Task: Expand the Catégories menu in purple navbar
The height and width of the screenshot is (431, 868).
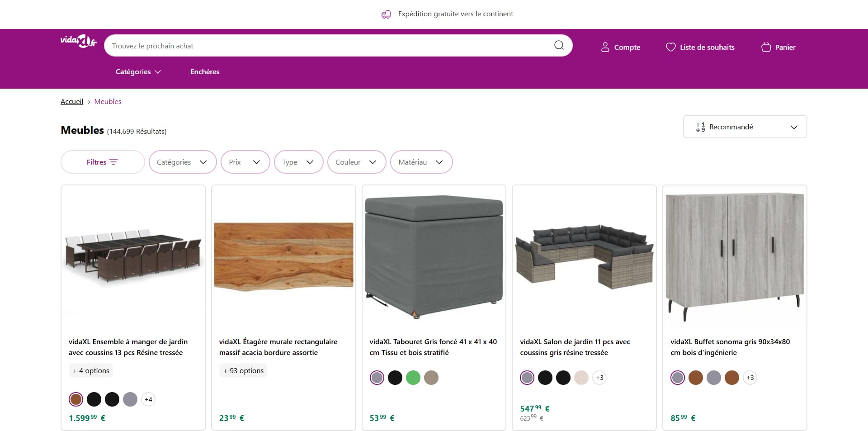Action: click(x=138, y=71)
